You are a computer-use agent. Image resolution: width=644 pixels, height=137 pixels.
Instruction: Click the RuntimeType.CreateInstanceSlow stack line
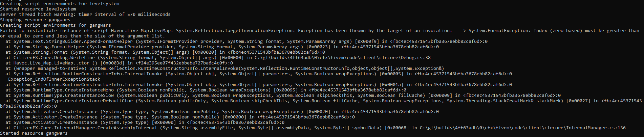tap(283, 95)
